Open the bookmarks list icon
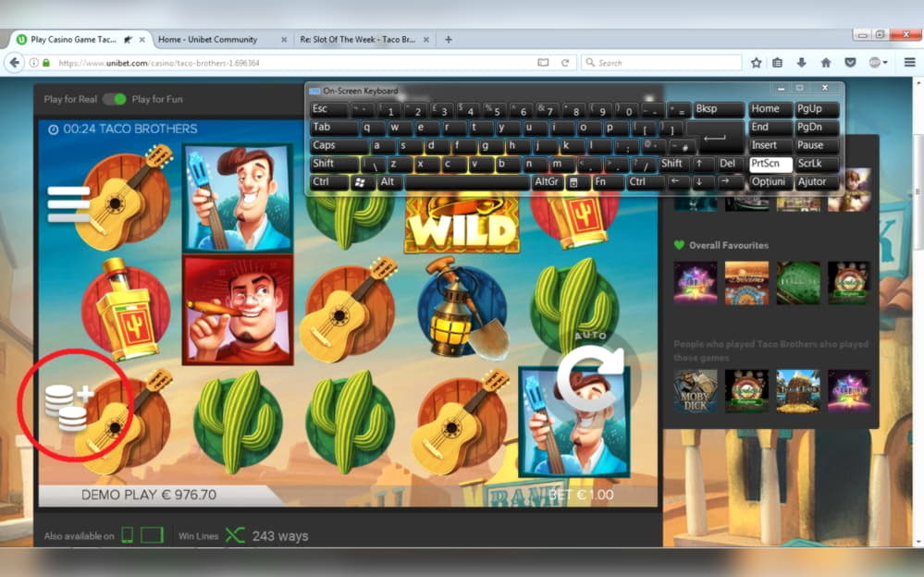Image resolution: width=924 pixels, height=577 pixels. point(777,63)
